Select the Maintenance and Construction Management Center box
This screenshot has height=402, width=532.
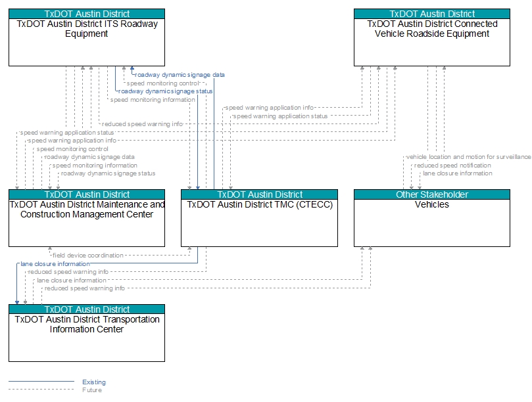pos(87,218)
